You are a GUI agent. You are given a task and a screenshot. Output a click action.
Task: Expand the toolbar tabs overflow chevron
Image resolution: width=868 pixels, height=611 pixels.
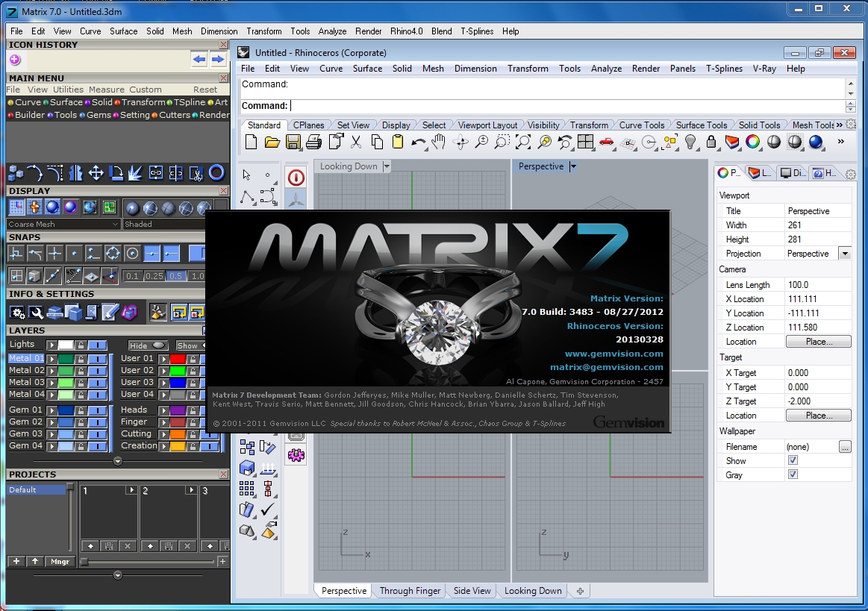(x=839, y=125)
